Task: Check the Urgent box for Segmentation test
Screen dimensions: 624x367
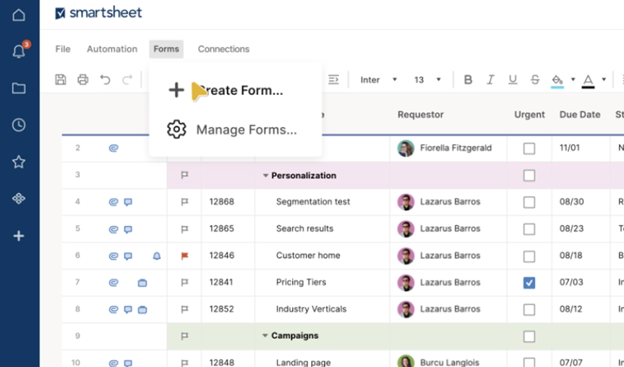Action: coord(529,202)
